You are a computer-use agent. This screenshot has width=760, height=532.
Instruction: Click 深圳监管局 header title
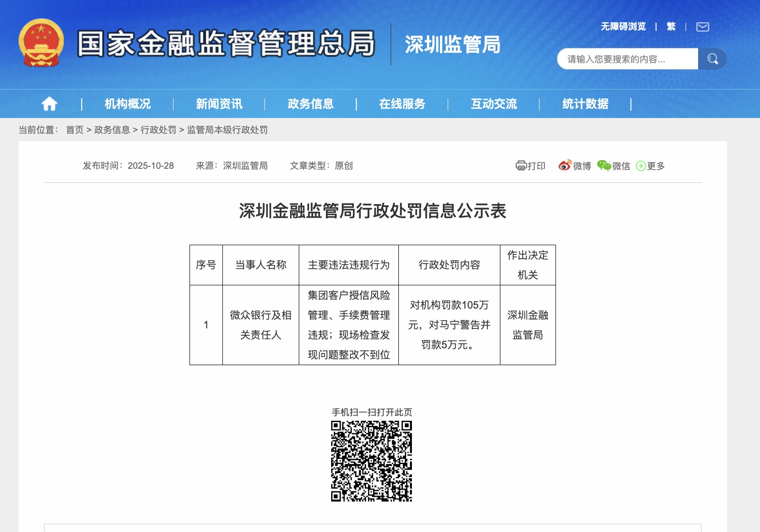click(453, 44)
